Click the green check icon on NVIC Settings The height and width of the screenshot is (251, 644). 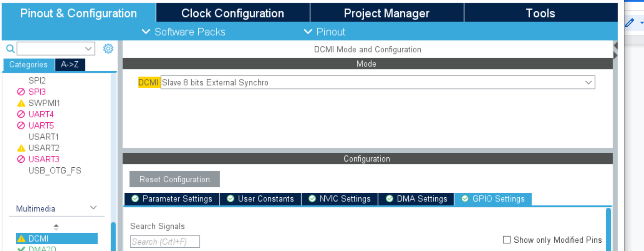click(312, 199)
